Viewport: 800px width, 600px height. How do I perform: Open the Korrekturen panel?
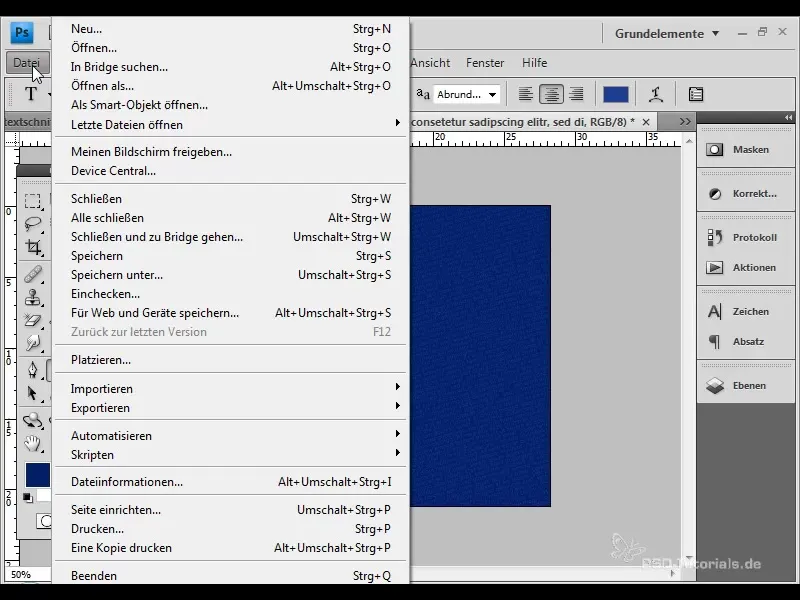pos(745,193)
